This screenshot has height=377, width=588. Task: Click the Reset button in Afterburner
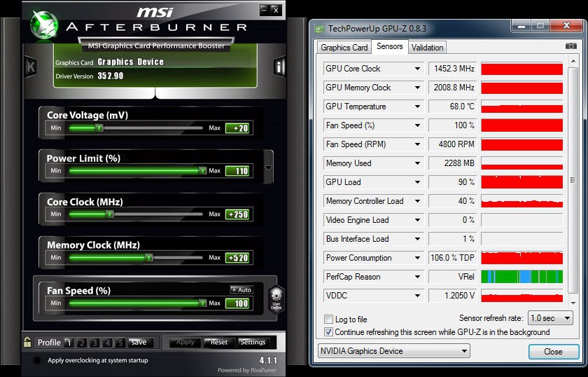(218, 342)
